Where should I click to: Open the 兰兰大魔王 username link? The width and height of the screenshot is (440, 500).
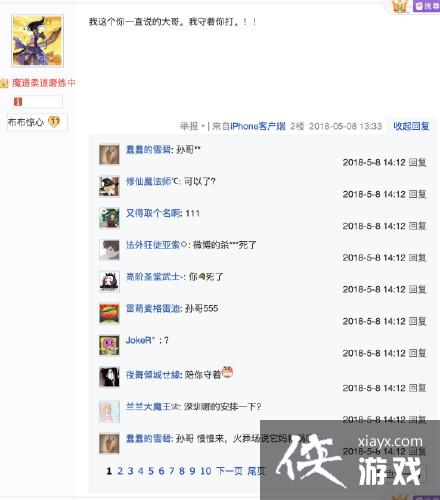(148, 407)
